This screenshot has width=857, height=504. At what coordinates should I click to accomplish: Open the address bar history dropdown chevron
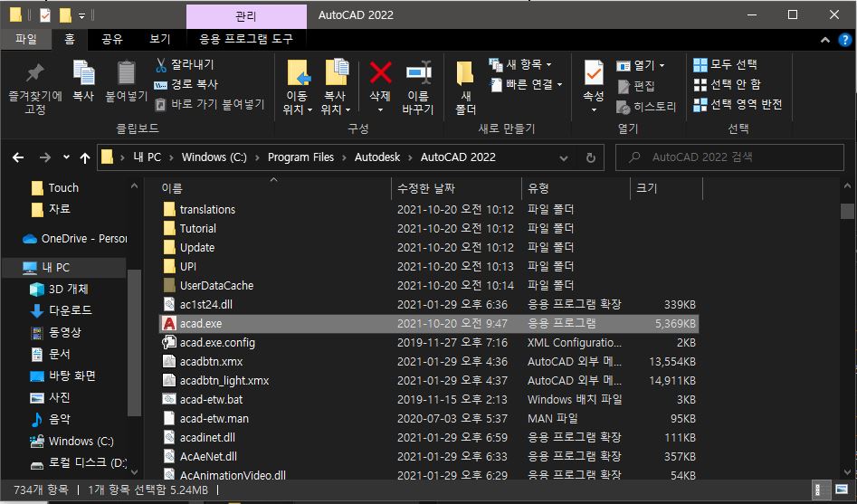pyautogui.click(x=564, y=157)
